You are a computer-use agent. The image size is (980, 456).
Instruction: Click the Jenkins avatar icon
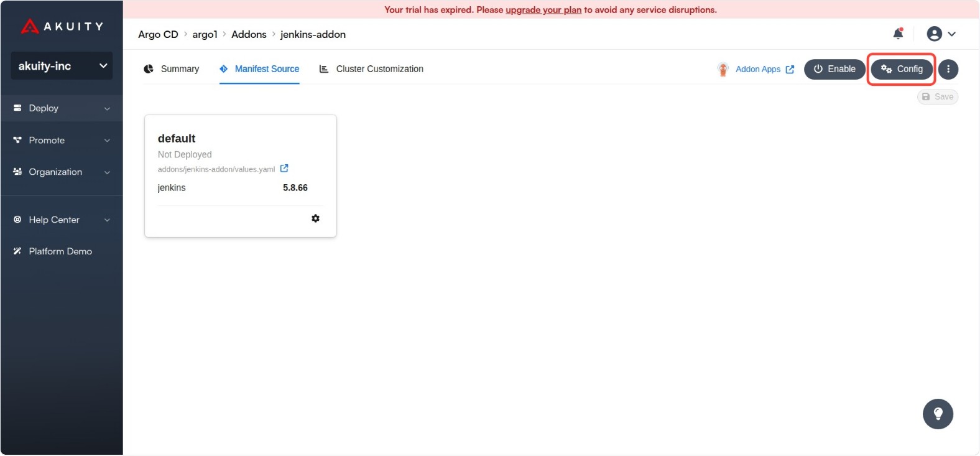[x=723, y=70]
